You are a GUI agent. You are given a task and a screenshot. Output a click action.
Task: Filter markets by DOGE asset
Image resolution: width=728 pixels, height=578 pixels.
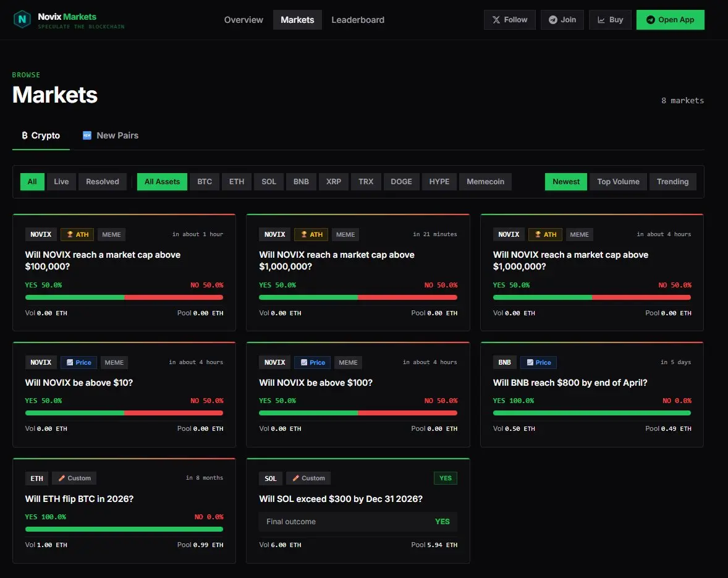[x=401, y=182]
